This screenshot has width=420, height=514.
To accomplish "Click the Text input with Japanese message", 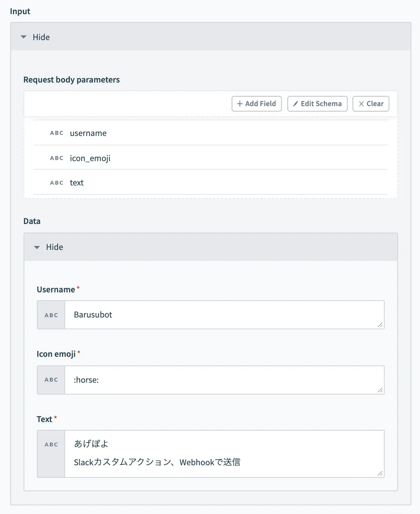I will (224, 454).
